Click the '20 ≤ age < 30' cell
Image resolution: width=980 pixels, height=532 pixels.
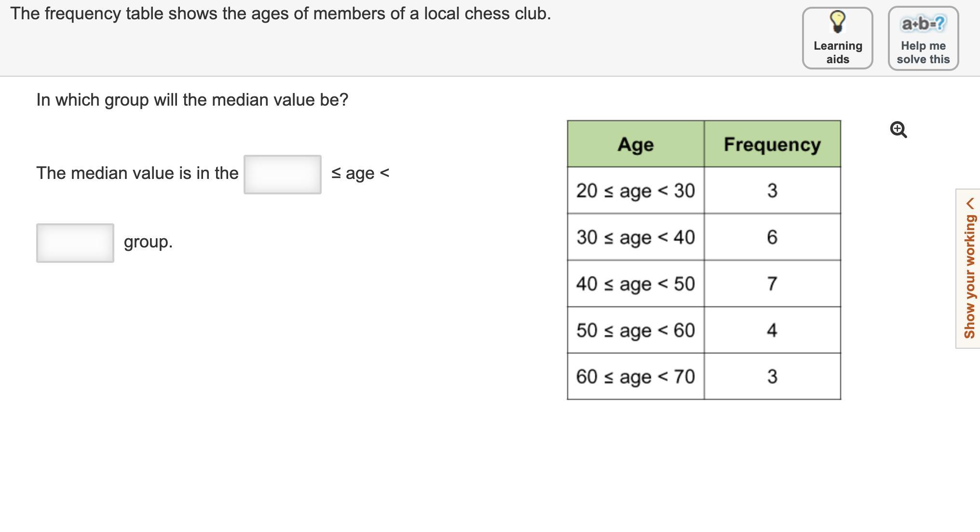coord(636,191)
